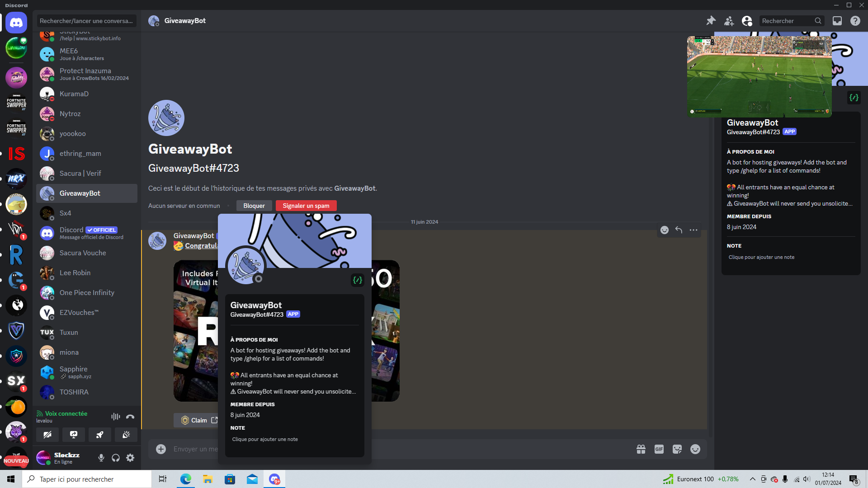868x488 pixels.
Task: Add a reaction to the GiveawayBot message
Action: 665,230
